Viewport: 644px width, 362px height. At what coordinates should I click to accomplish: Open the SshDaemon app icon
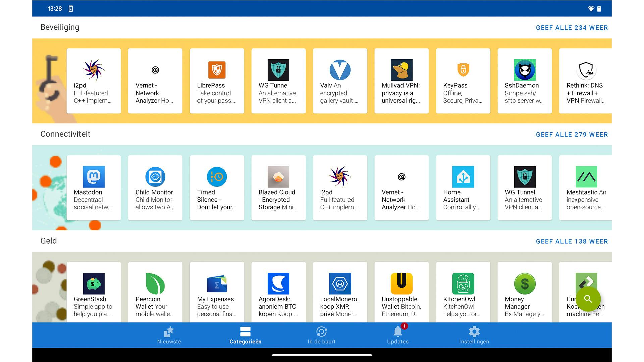click(525, 70)
